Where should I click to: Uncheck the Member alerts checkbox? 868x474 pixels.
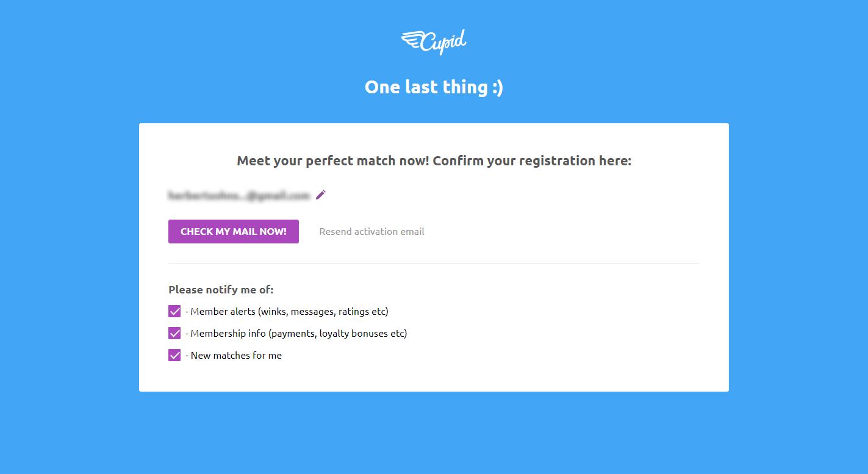pos(174,311)
